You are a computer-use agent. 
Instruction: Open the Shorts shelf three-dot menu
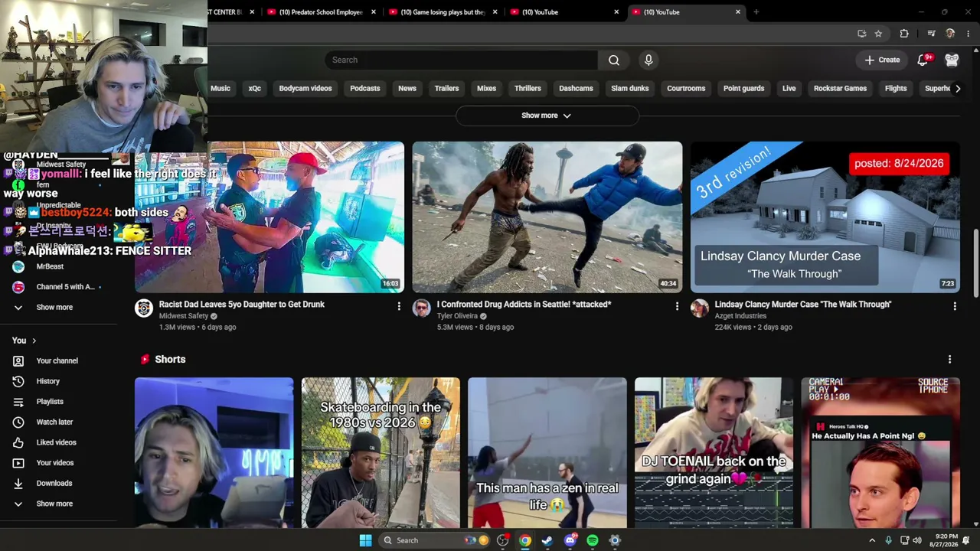coord(950,359)
